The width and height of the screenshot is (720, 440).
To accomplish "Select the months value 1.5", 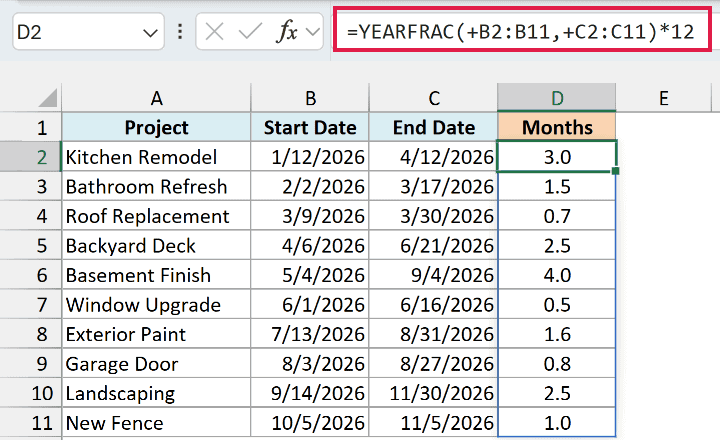I will [557, 186].
